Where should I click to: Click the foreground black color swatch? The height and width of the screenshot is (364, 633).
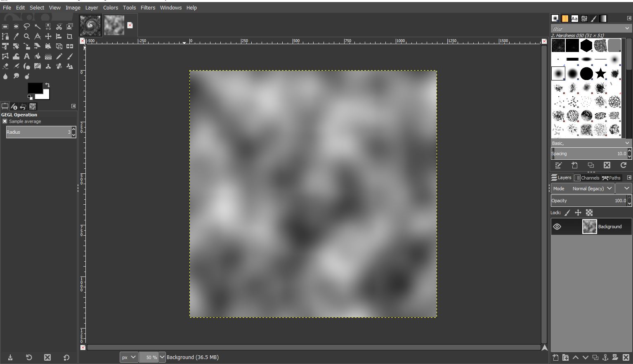pos(34,87)
